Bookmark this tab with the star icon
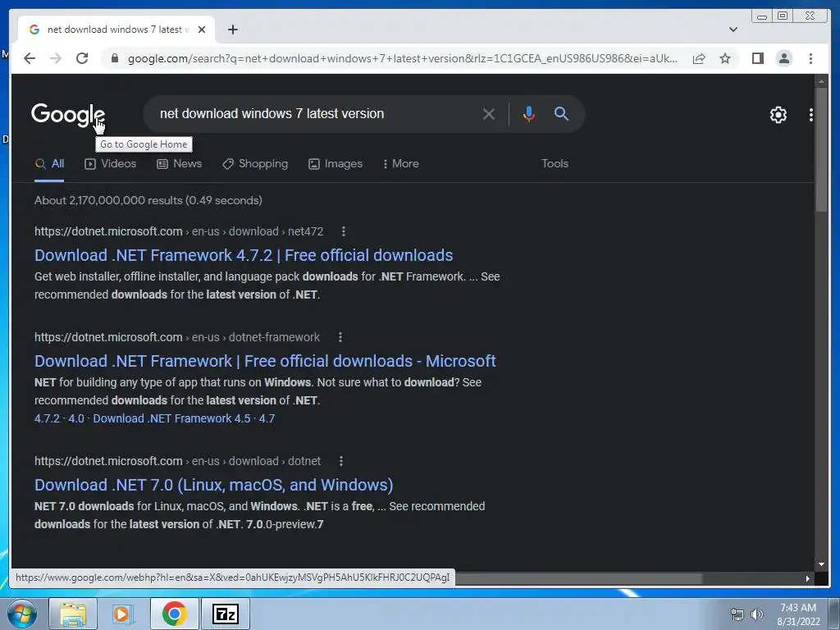This screenshot has height=630, width=840. 725,58
